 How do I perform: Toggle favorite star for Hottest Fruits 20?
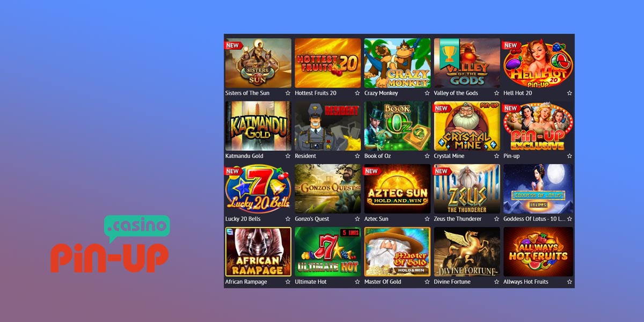357,93
